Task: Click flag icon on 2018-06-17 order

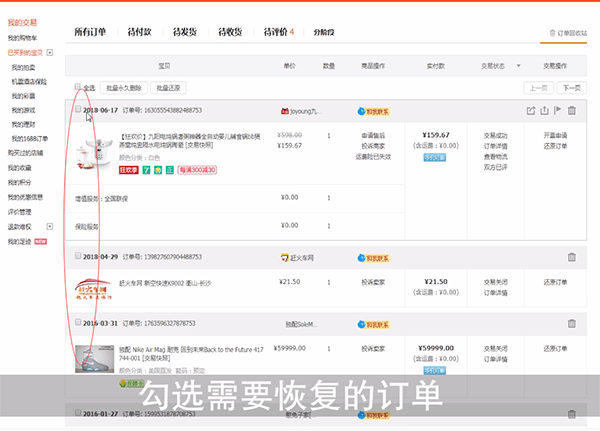Action: (x=559, y=110)
